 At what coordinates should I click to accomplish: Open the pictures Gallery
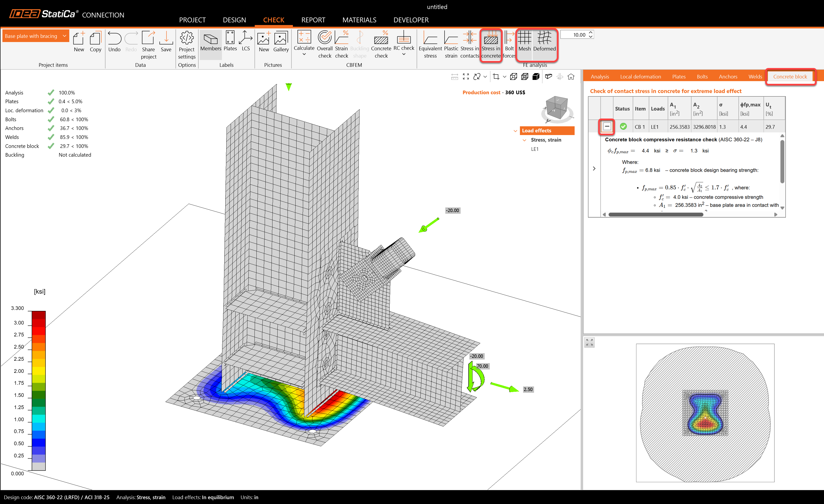[x=281, y=42]
